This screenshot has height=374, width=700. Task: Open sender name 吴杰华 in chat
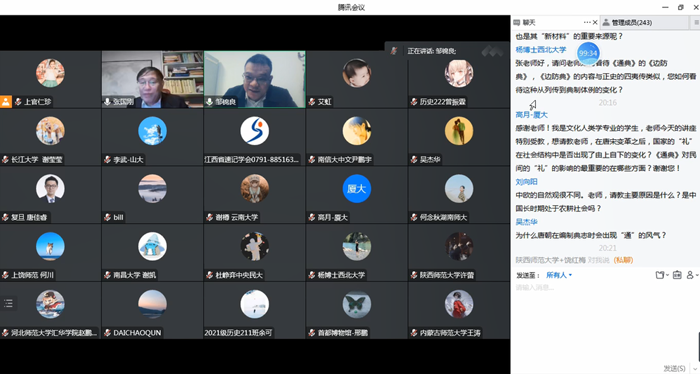coord(526,222)
